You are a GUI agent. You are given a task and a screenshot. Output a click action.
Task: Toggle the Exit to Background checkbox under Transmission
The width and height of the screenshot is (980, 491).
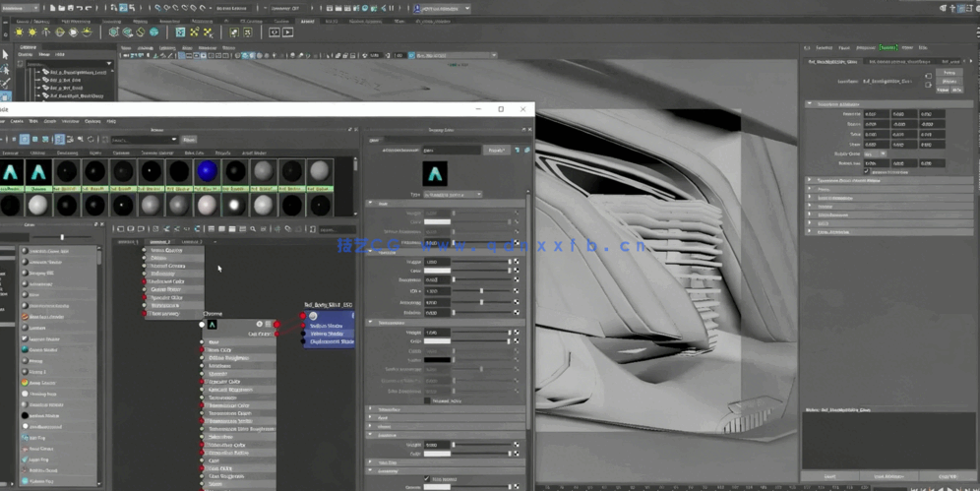click(x=427, y=400)
